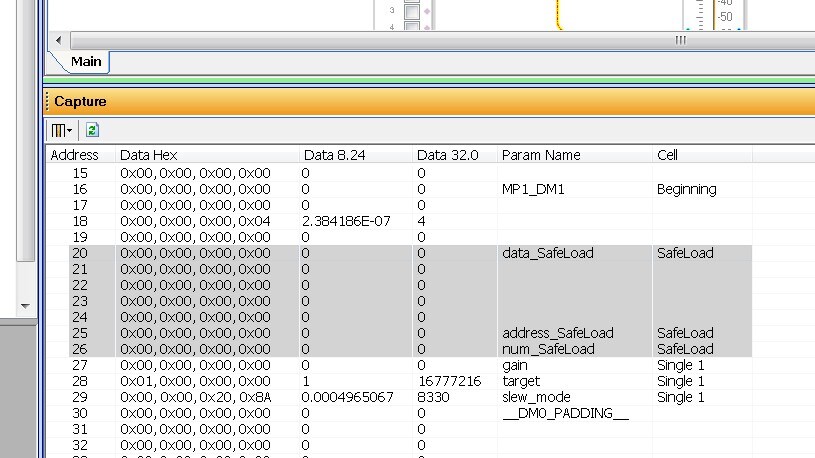
Task: Click the horizontal scrollbar thumb grip
Action: pyautogui.click(x=680, y=40)
